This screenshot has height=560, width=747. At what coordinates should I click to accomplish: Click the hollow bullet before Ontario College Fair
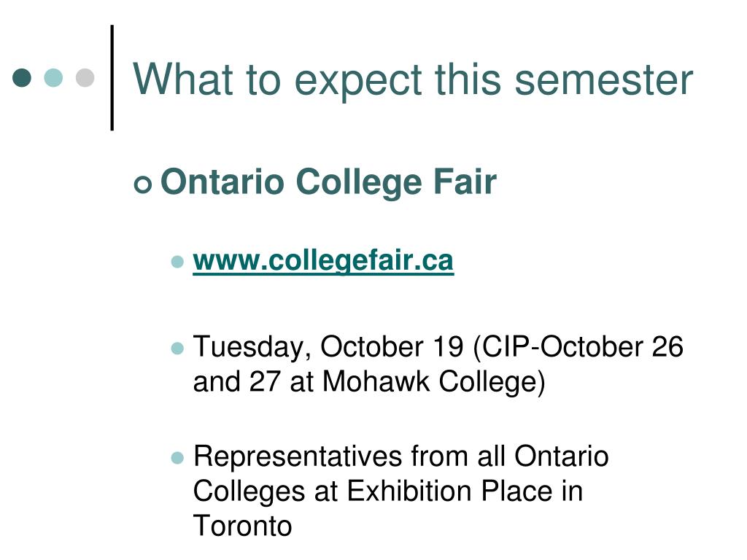(x=143, y=184)
